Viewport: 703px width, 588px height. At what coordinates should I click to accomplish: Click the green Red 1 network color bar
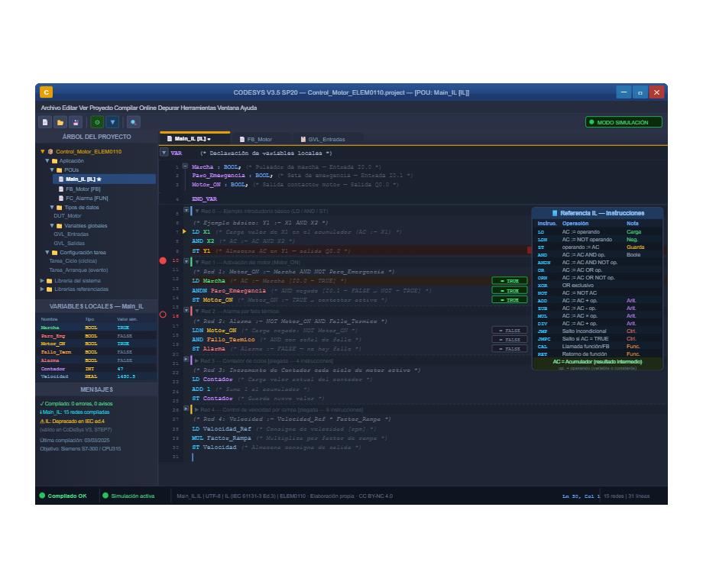(192, 262)
